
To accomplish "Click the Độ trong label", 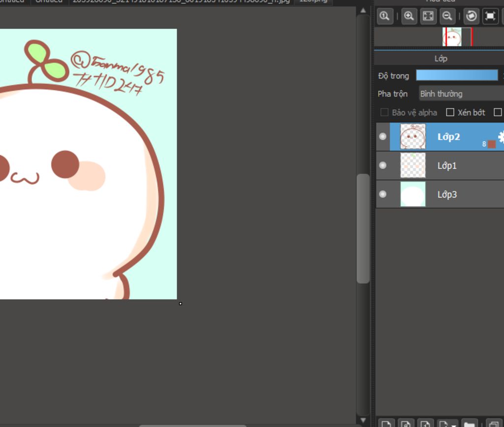I will pyautogui.click(x=394, y=76).
